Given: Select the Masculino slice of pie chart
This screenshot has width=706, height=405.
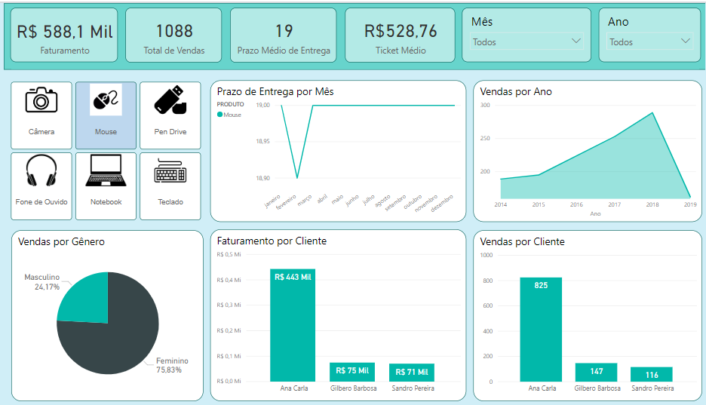Looking at the screenshot, I should (80, 296).
